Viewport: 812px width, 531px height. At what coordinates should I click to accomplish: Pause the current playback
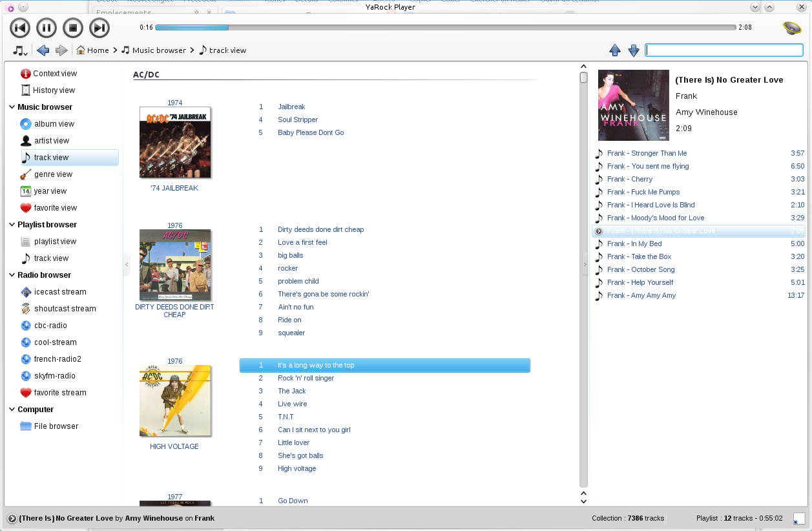(47, 28)
